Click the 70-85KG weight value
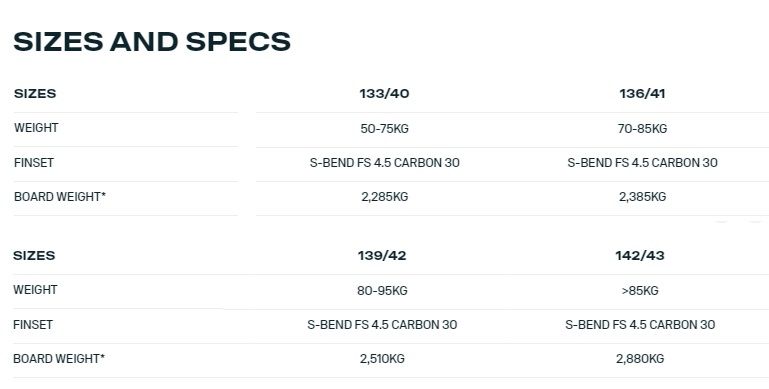The height and width of the screenshot is (389, 769). tap(642, 129)
